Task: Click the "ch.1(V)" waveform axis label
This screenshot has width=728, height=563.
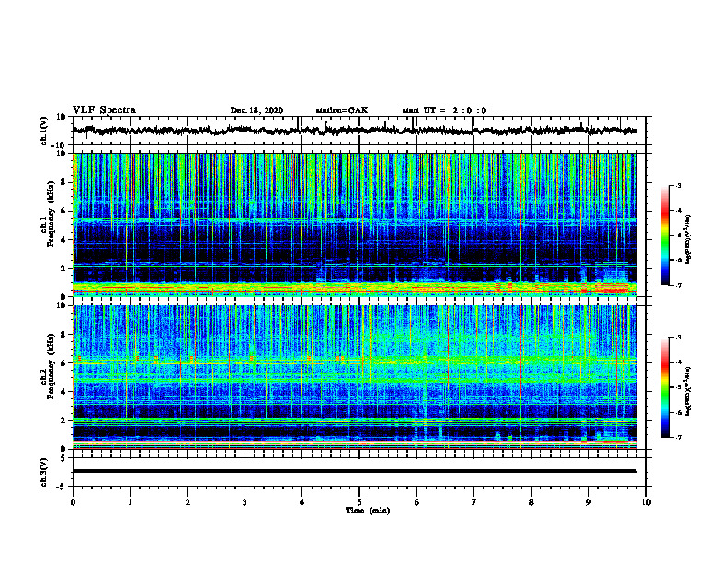Action: click(x=44, y=131)
